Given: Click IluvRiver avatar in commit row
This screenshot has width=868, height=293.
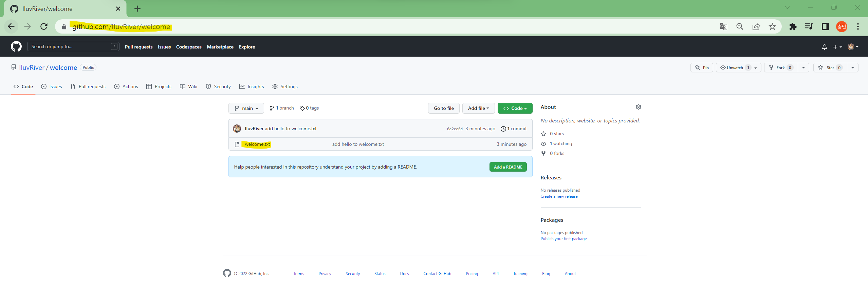Looking at the screenshot, I should pyautogui.click(x=237, y=129).
